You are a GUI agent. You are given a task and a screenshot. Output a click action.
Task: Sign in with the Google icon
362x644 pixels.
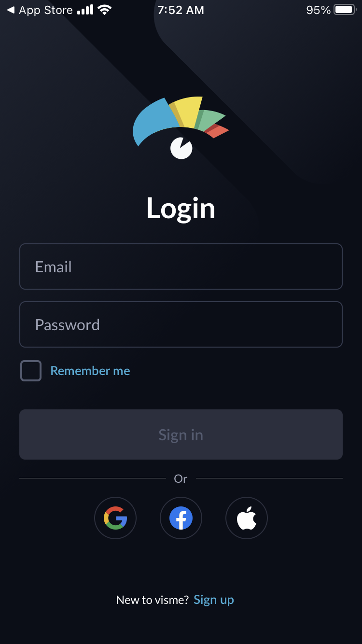tap(115, 518)
